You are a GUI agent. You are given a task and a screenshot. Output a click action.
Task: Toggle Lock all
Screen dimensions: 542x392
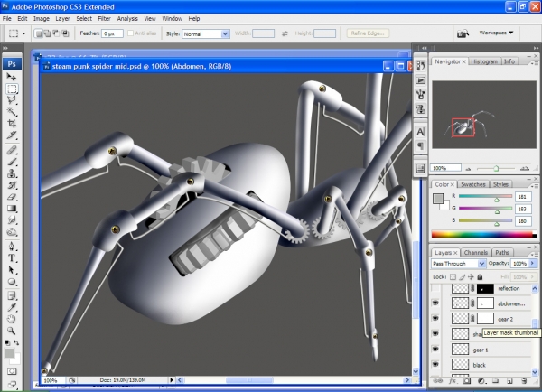tap(480, 277)
